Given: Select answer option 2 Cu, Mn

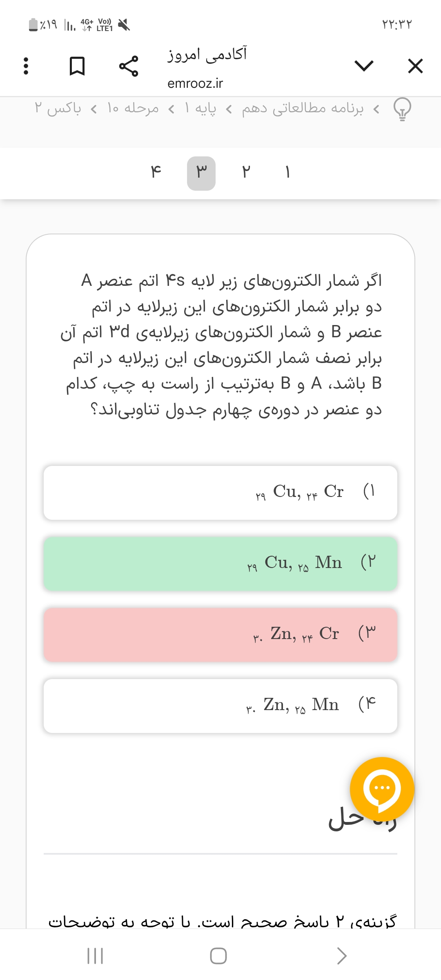Looking at the screenshot, I should (x=220, y=563).
